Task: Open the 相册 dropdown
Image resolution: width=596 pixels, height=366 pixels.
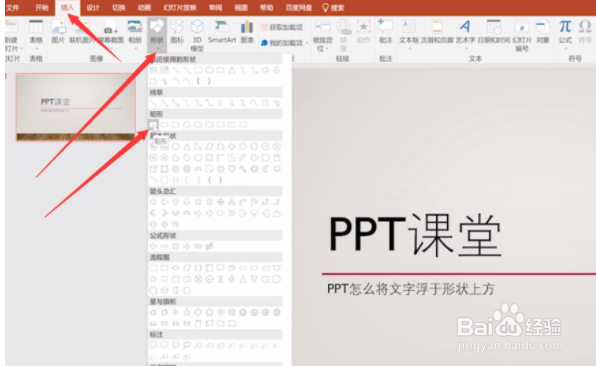Action: pyautogui.click(x=135, y=35)
